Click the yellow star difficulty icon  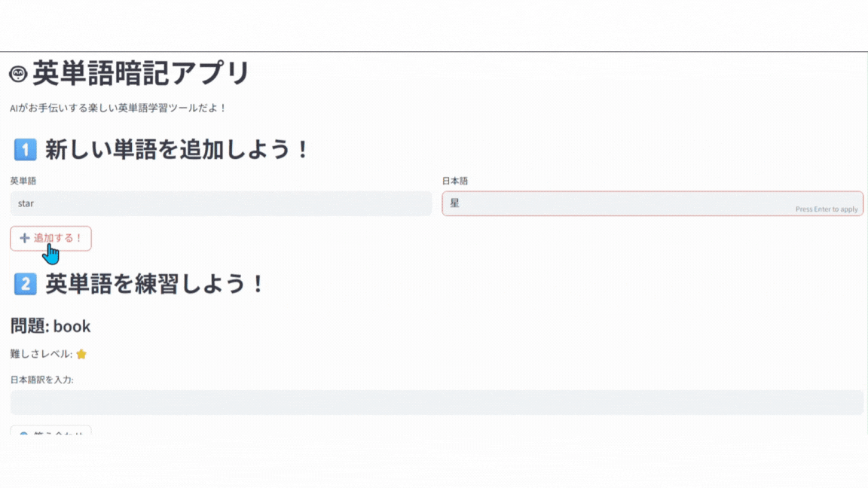pos(81,354)
